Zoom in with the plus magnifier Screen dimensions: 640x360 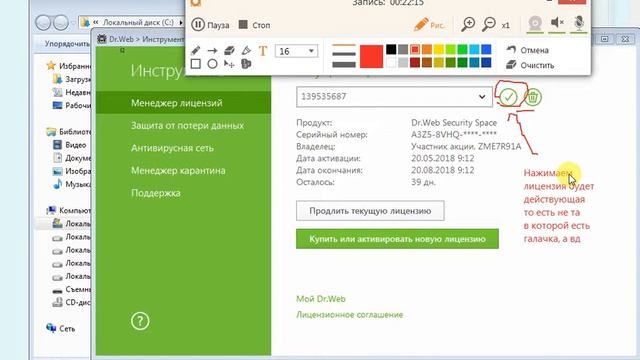click(x=468, y=24)
